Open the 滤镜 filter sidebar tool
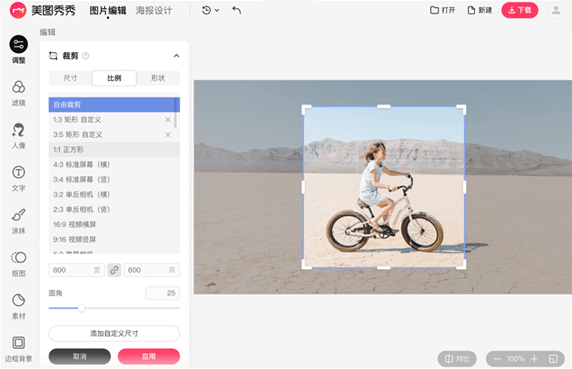The image size is (572, 369). pyautogui.click(x=19, y=93)
